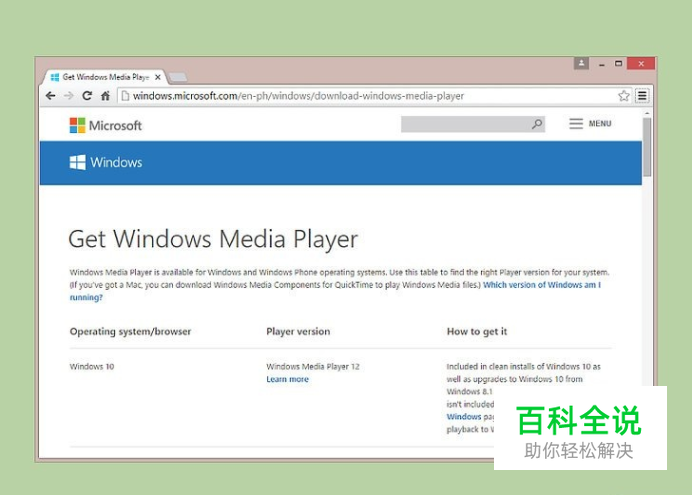Reload the page with the refresh icon
The height and width of the screenshot is (495, 692).
tap(87, 96)
